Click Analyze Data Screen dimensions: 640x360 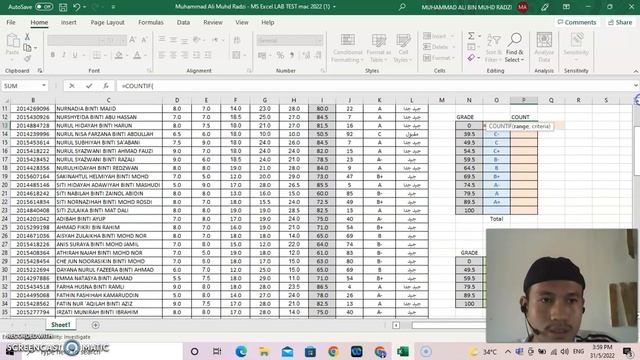click(544, 48)
